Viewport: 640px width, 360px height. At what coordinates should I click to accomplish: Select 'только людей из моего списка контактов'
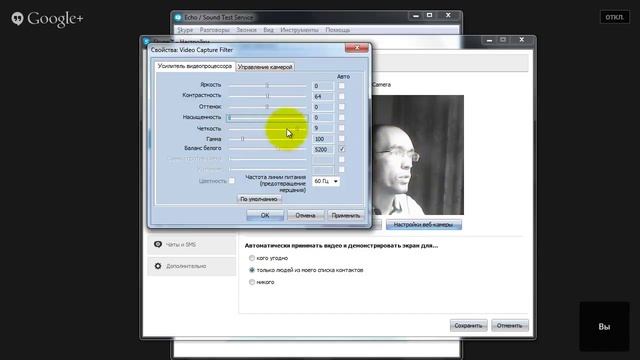pyautogui.click(x=252, y=270)
